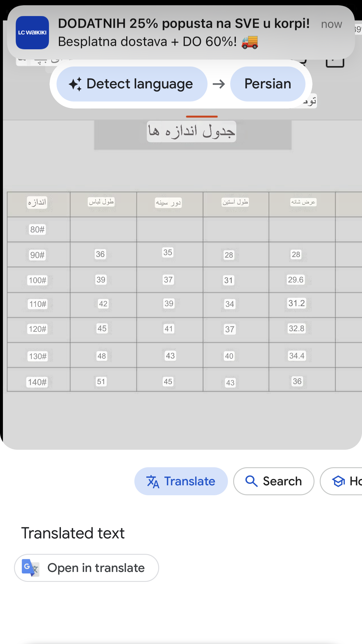This screenshot has height=644, width=362.
Task: Click the Google Translate logo icon
Action: coord(30,568)
